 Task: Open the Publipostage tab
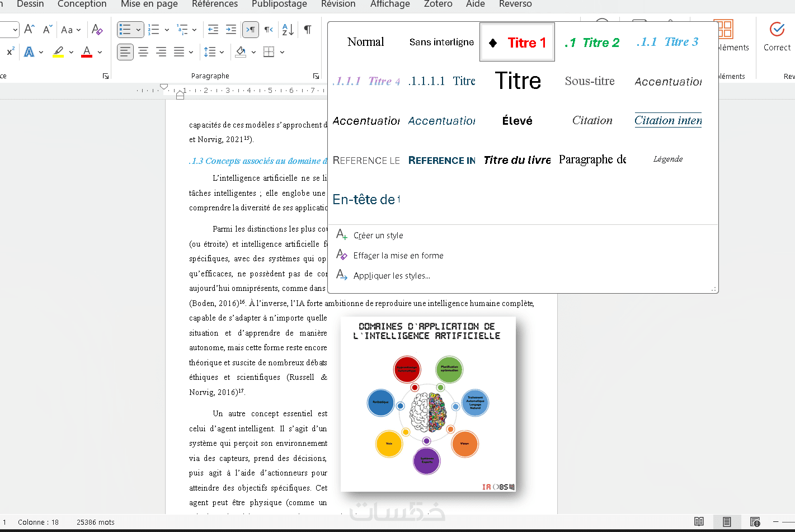point(279,4)
